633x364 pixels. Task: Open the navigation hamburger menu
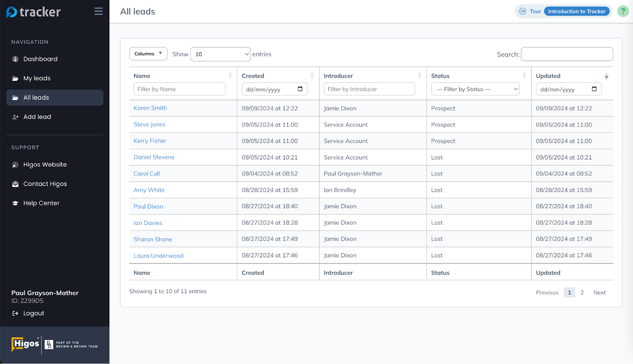click(98, 11)
